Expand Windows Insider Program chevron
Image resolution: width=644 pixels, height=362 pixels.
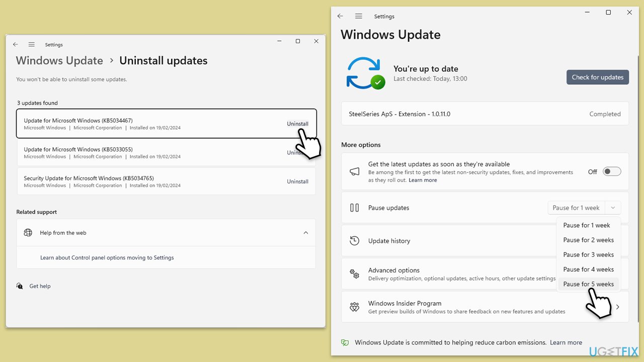click(618, 307)
